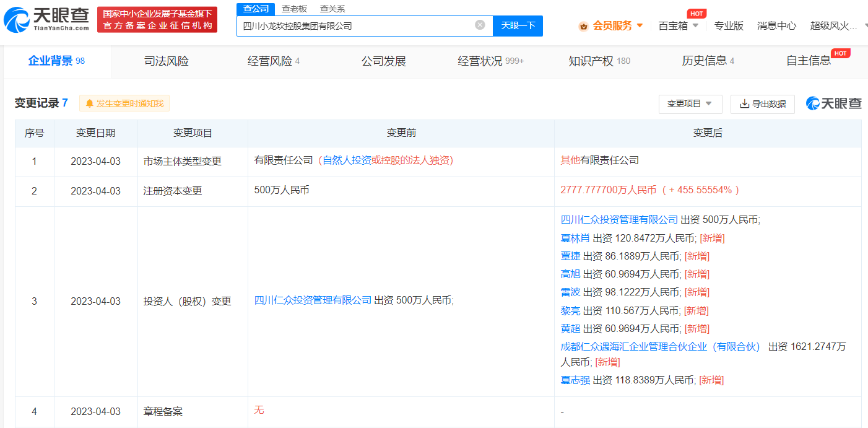Click the 导出数据 button
Image resolution: width=868 pixels, height=428 pixels.
click(x=763, y=104)
